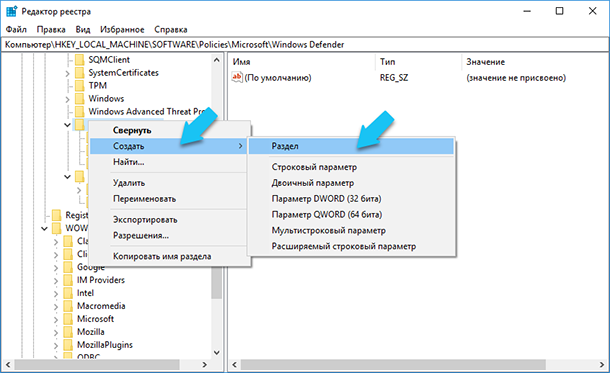The height and width of the screenshot is (373, 610).
Task: Expand the MozillaPlugins key
Action: [56, 345]
